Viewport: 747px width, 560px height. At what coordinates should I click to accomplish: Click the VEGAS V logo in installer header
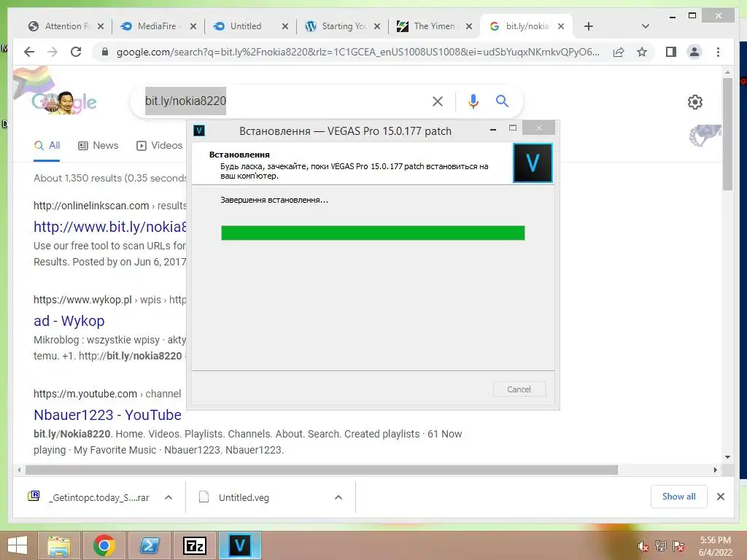click(533, 163)
